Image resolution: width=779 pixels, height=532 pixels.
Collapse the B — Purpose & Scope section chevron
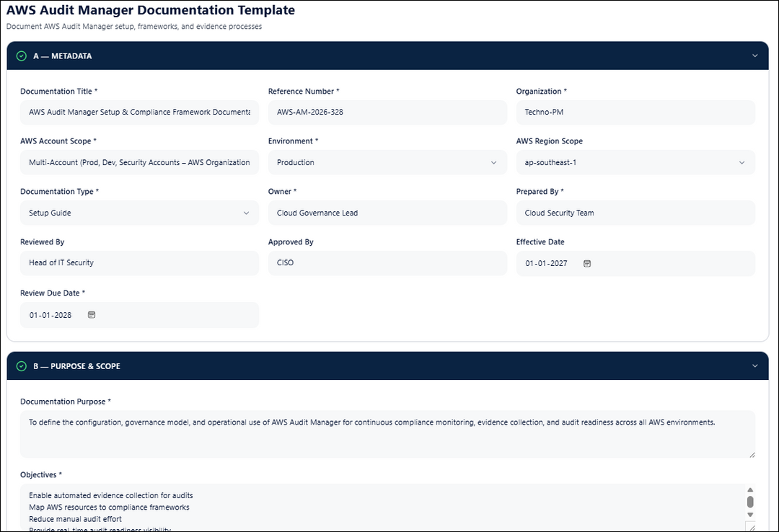pos(754,365)
